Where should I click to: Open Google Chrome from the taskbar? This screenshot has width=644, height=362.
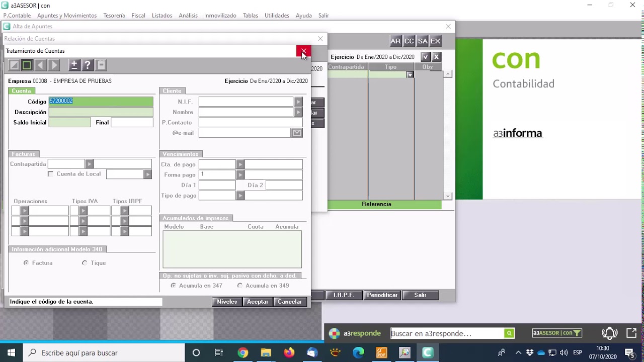point(243,352)
